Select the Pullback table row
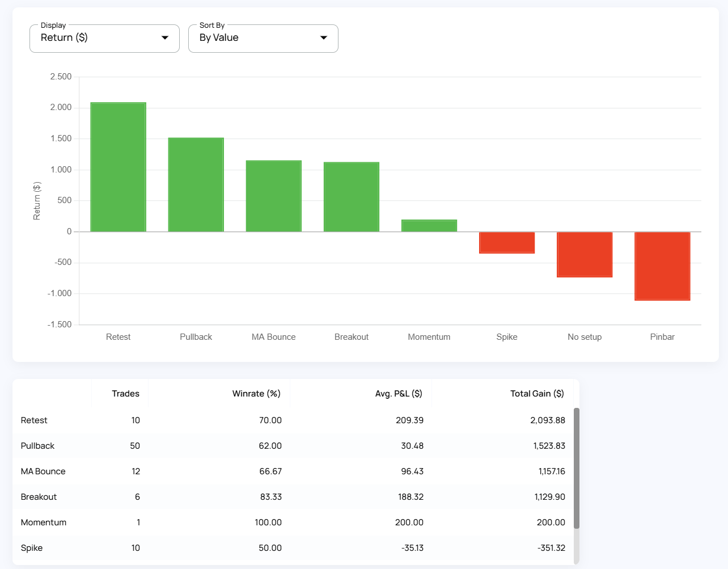This screenshot has height=569, width=728. (293, 446)
